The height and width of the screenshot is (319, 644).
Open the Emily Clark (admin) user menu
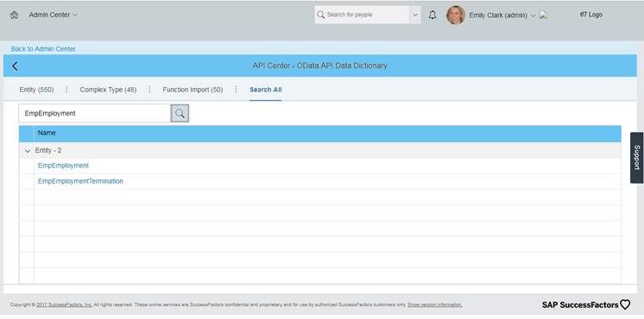click(x=502, y=16)
